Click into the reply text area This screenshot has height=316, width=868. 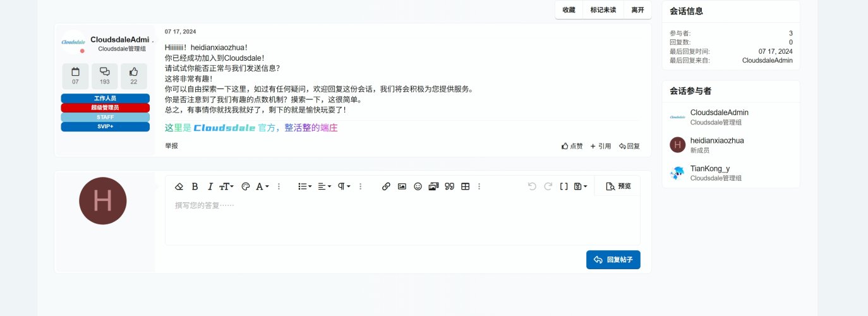click(402, 221)
